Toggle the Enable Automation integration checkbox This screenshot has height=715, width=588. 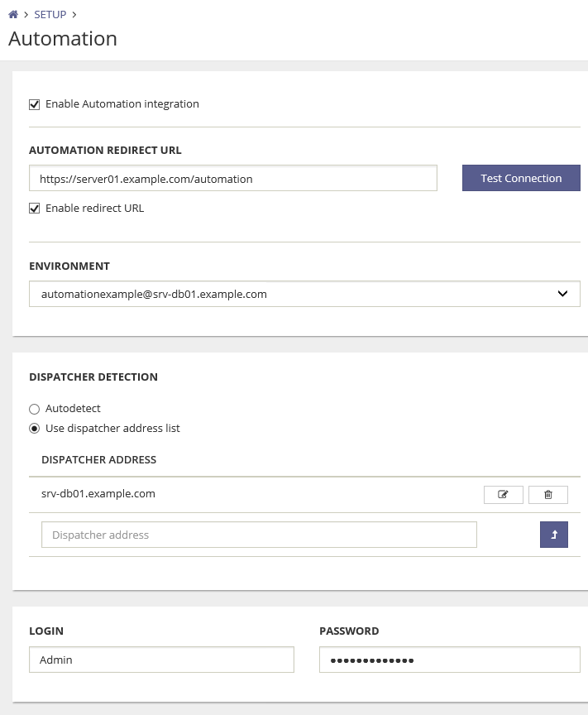(35, 104)
